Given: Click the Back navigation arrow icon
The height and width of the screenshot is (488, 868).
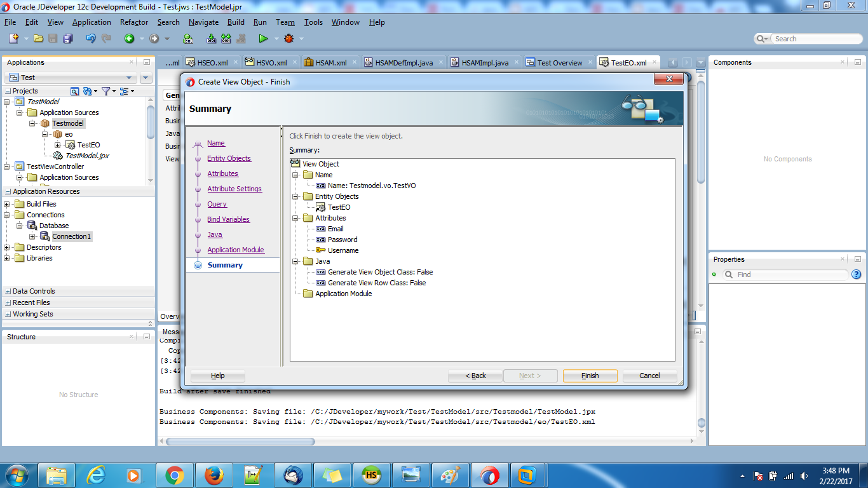Looking at the screenshot, I should click(131, 38).
